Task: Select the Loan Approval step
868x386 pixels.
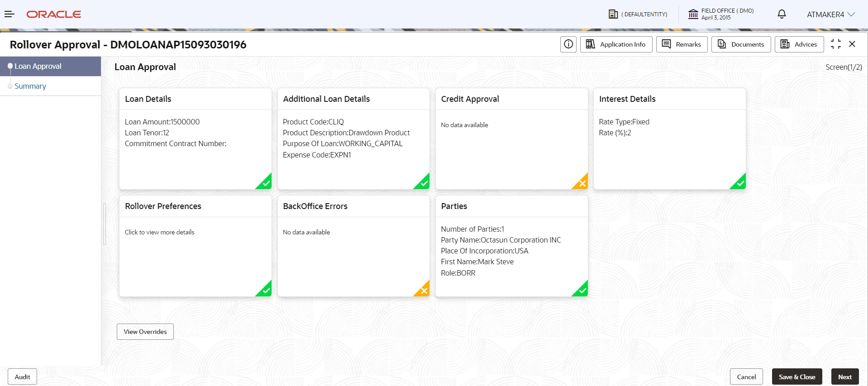Action: click(50, 66)
